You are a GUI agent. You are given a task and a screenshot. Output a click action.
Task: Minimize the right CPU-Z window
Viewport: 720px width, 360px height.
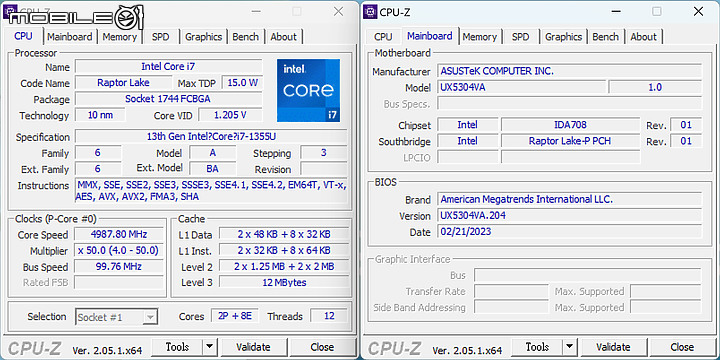click(616, 12)
